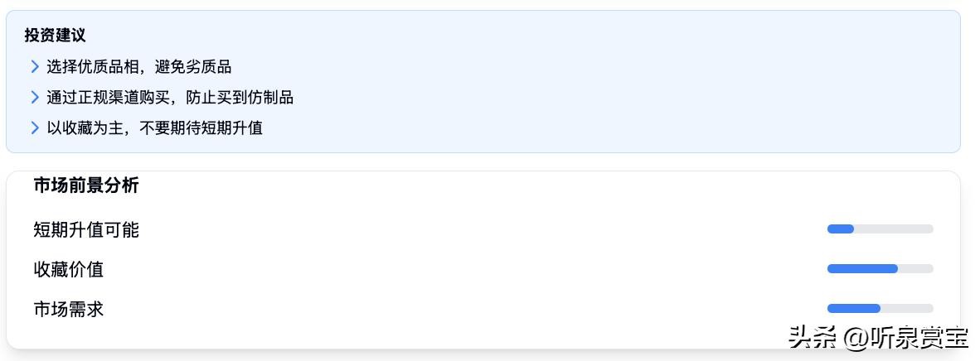Image resolution: width=980 pixels, height=361 pixels.
Task: Select the 通过正规渠道购买 suggestion line
Action: [169, 98]
